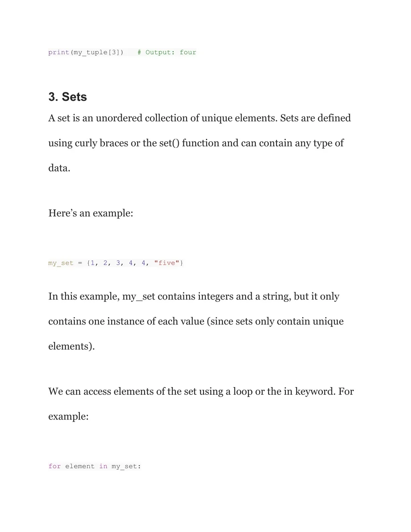Click the 'example:' line above the loop code
Screen dimensions: 411x532
(68, 416)
